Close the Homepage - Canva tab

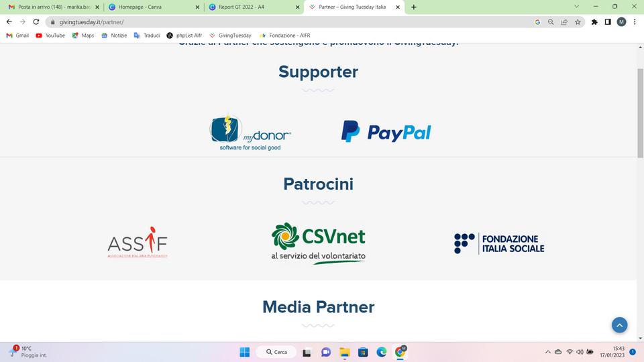197,7
